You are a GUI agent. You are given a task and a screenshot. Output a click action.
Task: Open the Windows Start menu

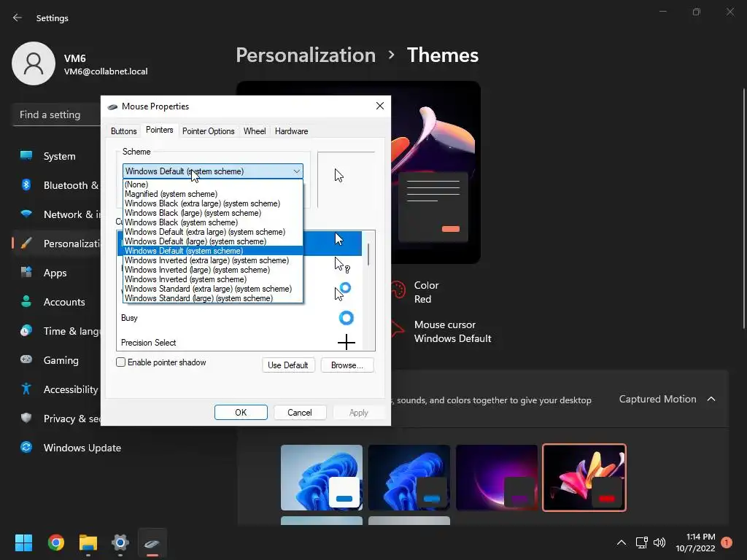tap(23, 542)
